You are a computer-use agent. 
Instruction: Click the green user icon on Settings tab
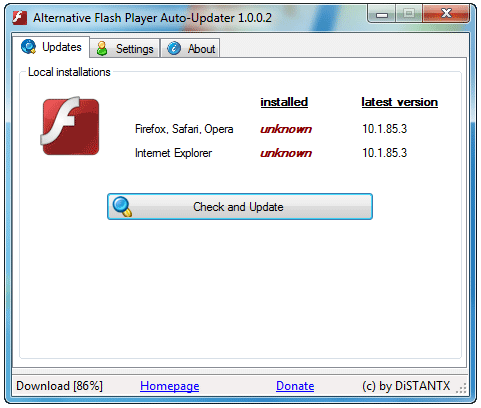[x=102, y=49]
